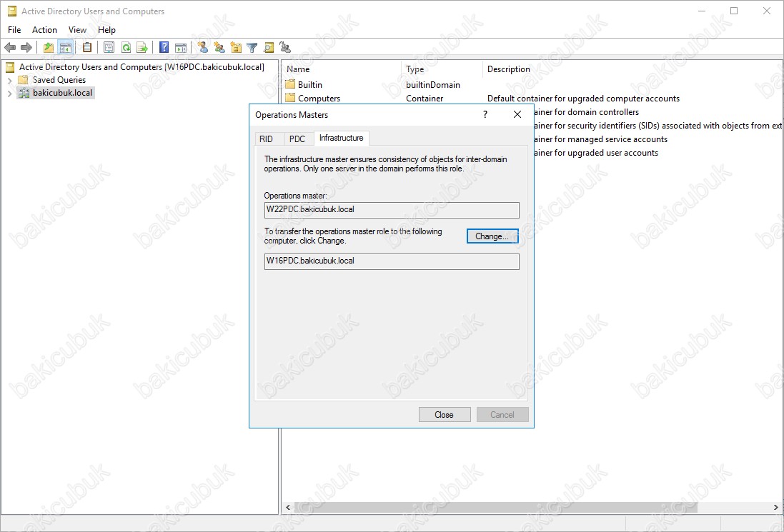
Task: Click the Change... button
Action: click(x=492, y=236)
